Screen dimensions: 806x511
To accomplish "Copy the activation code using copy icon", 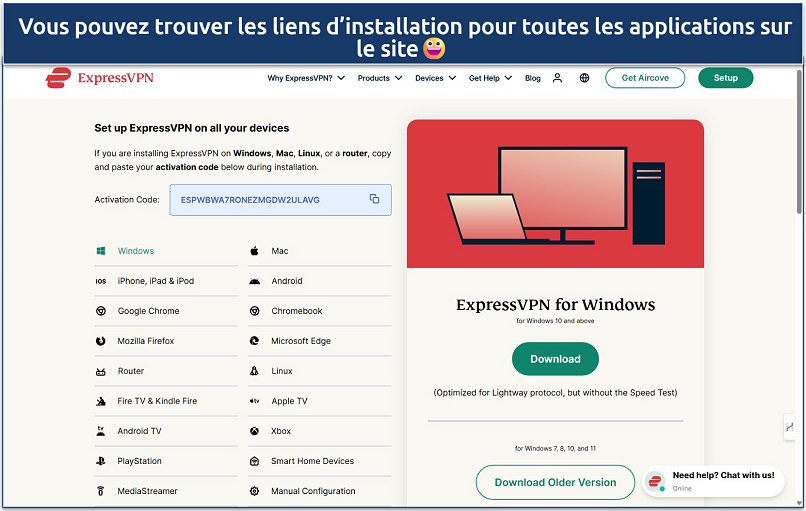I will click(374, 199).
